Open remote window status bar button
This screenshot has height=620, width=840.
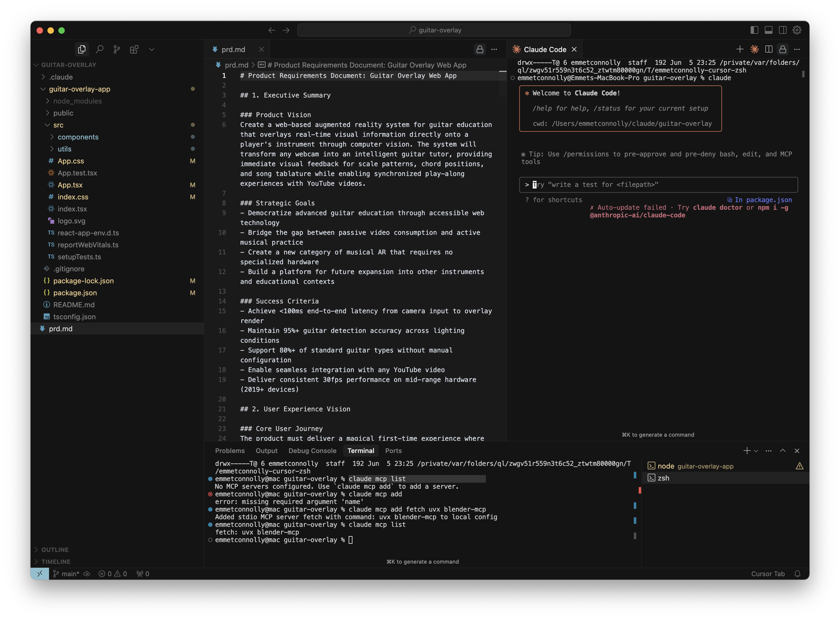(40, 573)
